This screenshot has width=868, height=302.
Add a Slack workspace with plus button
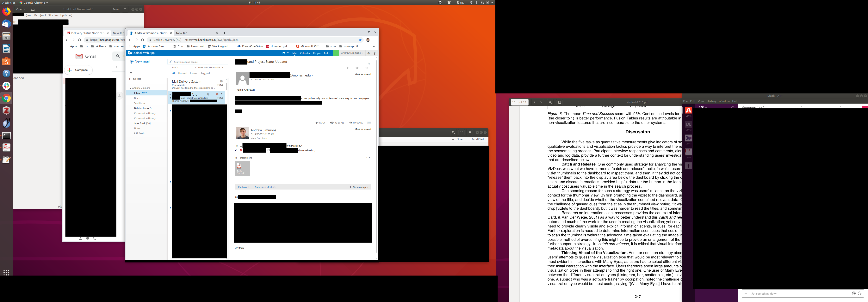(688, 166)
